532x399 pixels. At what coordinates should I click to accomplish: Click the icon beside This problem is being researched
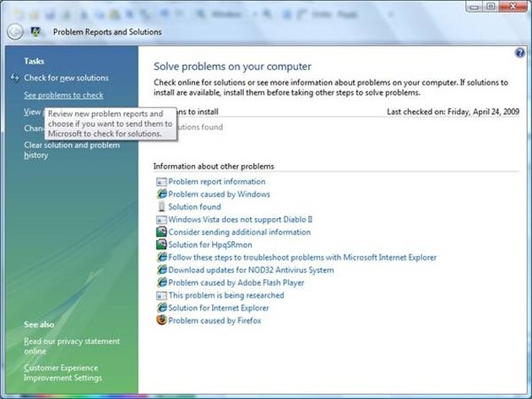click(161, 295)
